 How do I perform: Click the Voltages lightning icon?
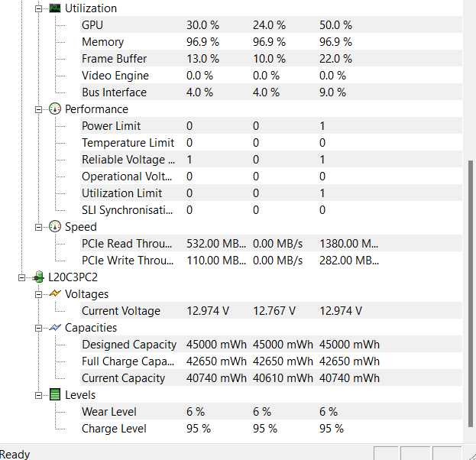(x=55, y=294)
